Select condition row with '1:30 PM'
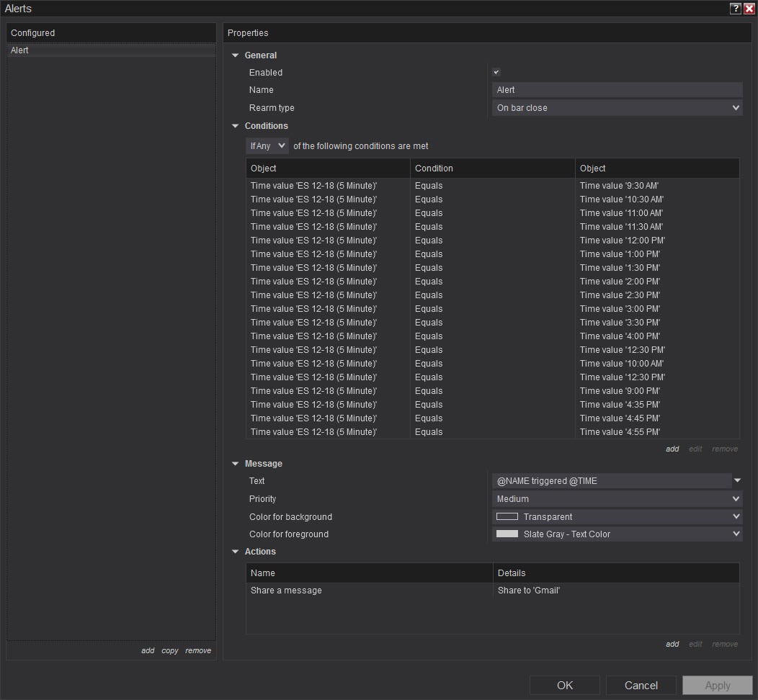 [493, 268]
